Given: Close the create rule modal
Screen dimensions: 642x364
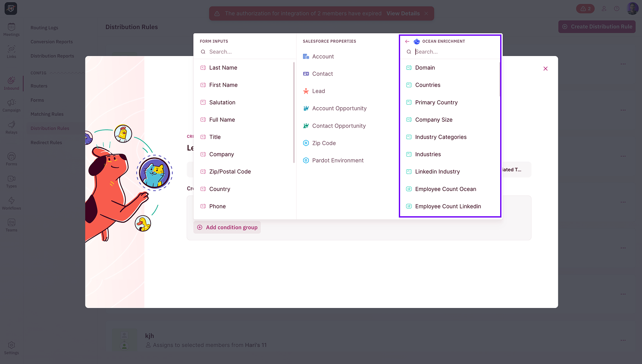Looking at the screenshot, I should (x=545, y=68).
